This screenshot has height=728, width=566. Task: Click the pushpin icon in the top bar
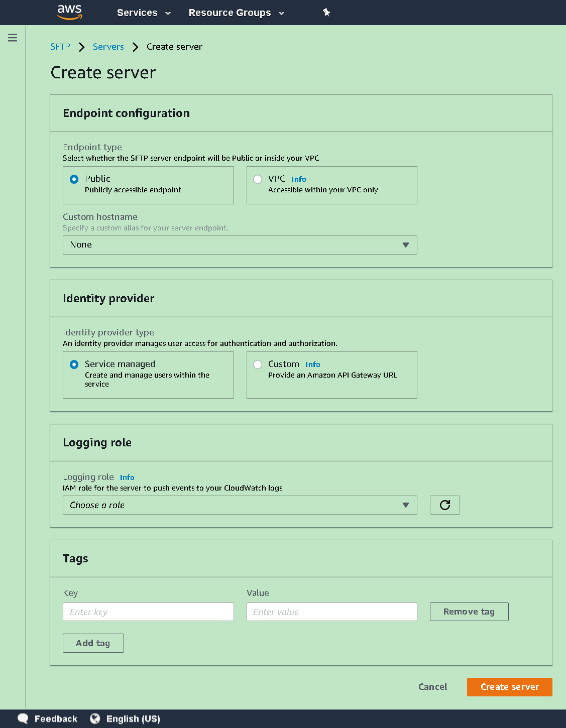point(326,12)
